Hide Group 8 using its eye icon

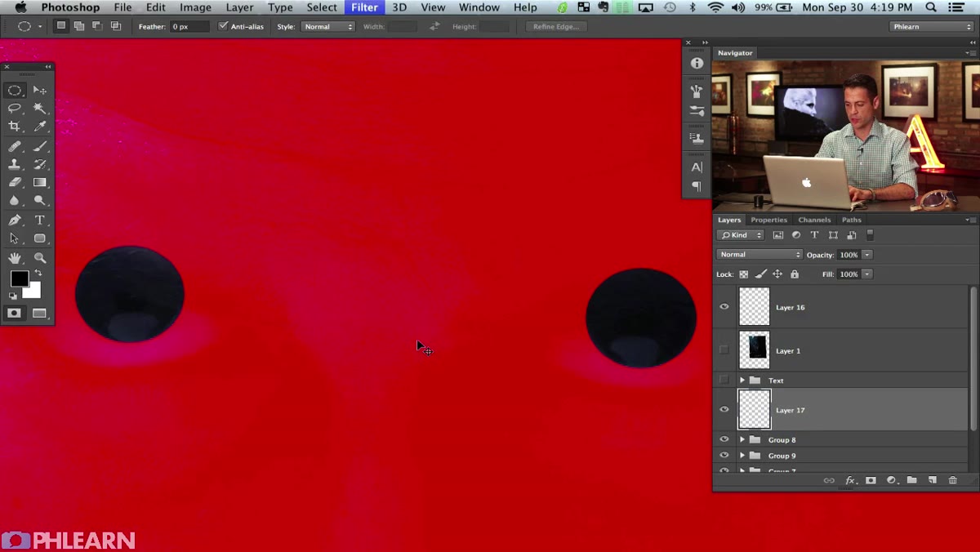724,439
